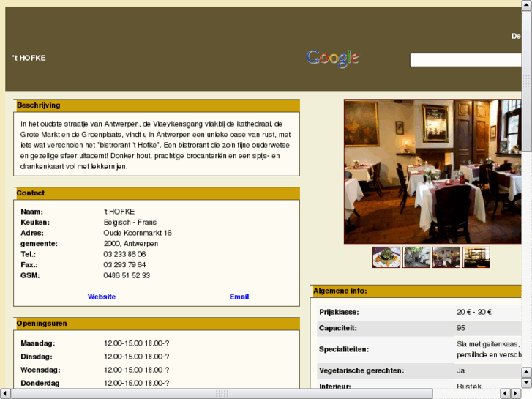Show the third dining room thumbnail
The image size is (532, 399).
(x=446, y=258)
